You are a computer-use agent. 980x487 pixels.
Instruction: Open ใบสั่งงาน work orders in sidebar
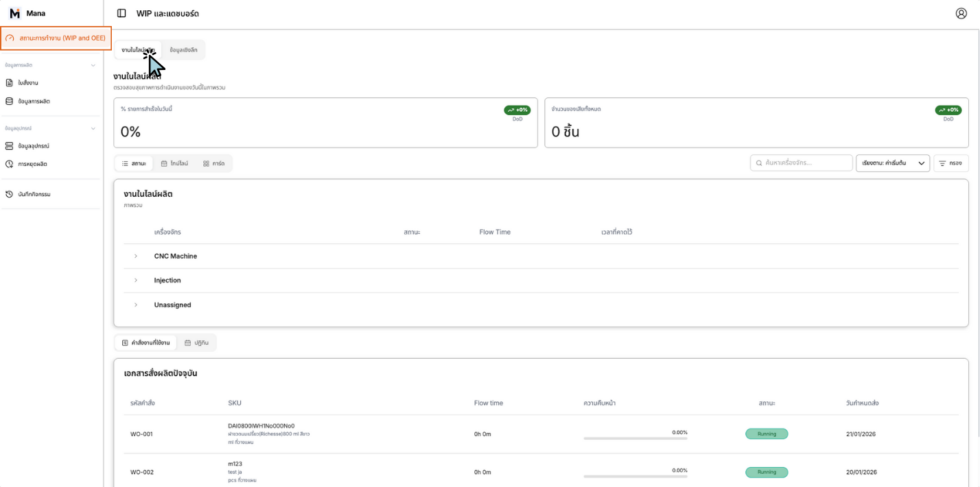28,83
